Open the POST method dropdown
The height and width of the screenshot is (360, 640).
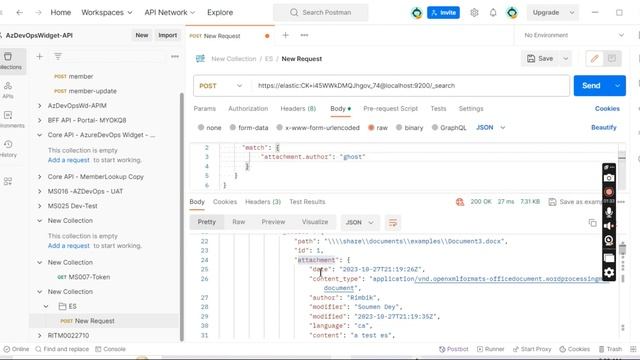pos(221,86)
